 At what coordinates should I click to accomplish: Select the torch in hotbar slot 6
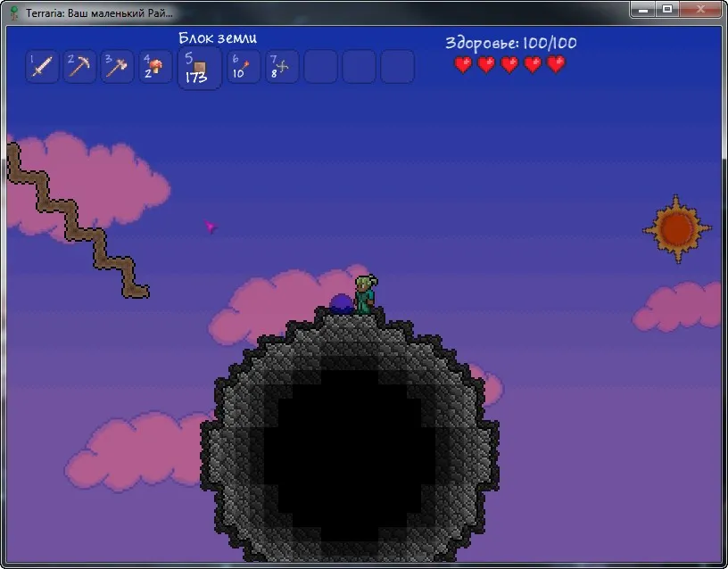coord(244,66)
